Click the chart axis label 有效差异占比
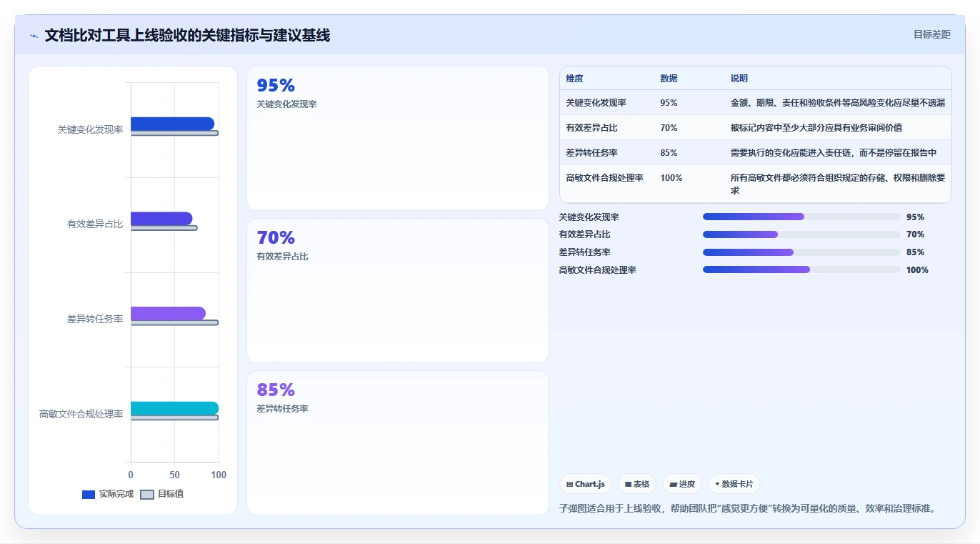Image resolution: width=980 pixels, height=544 pixels. [x=95, y=224]
